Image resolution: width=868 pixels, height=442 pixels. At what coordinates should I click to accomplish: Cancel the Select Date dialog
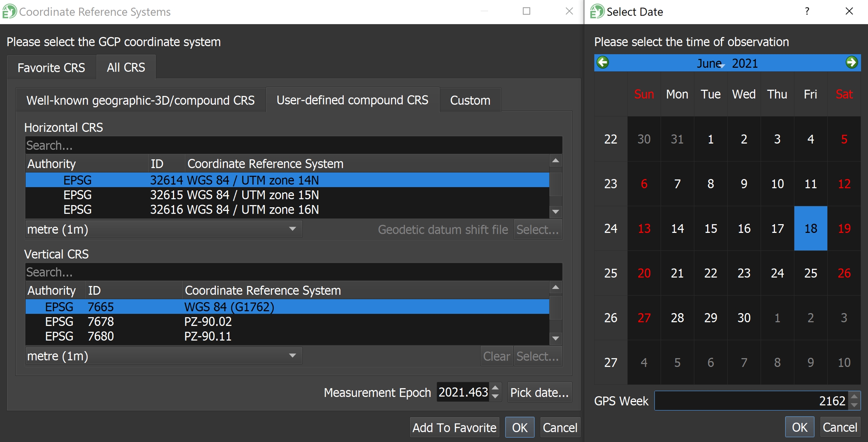(x=840, y=427)
